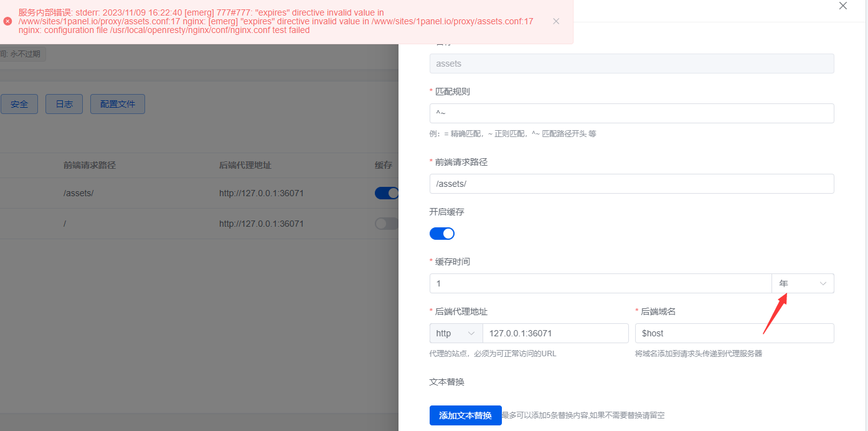Open the 配置文件 configuration file view
The image size is (868, 431).
pyautogui.click(x=117, y=103)
